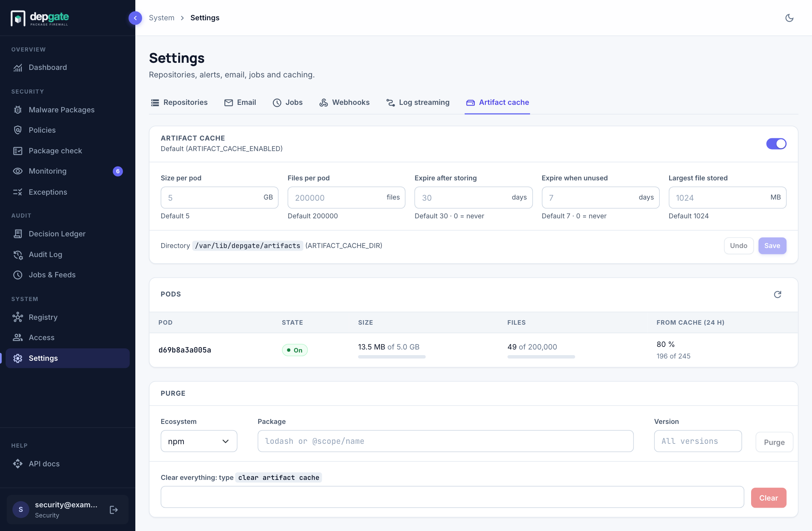This screenshot has width=812, height=531.
Task: Open the Webhooks tab
Action: pyautogui.click(x=344, y=102)
